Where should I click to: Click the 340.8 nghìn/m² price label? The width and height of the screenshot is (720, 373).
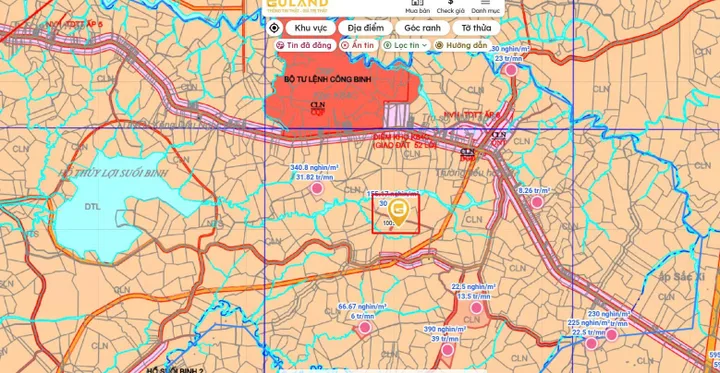click(315, 167)
